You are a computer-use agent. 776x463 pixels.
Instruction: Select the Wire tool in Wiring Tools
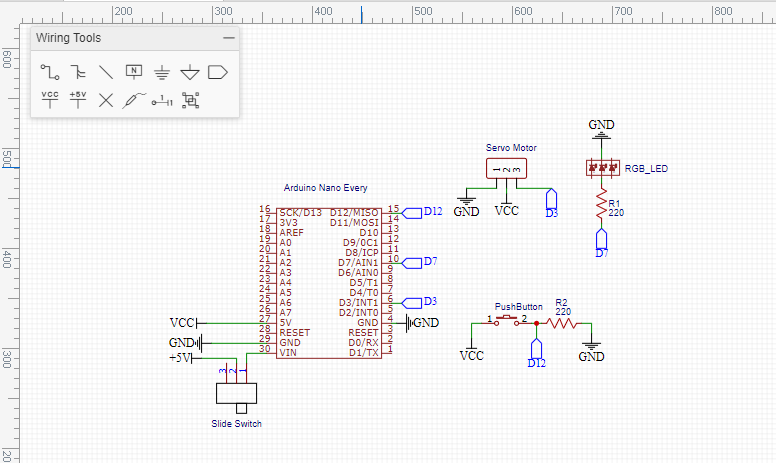[50, 73]
